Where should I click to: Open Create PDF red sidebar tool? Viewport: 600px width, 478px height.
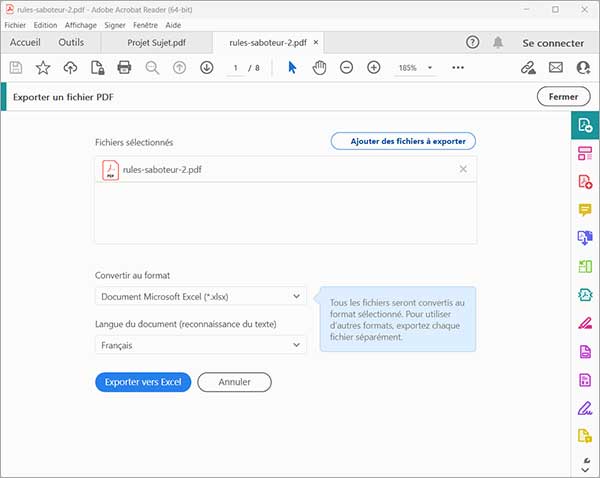(585, 181)
